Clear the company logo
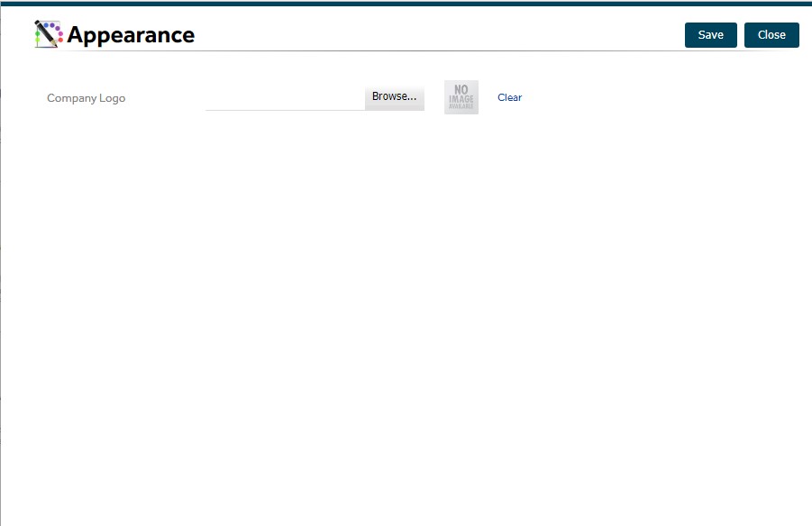 pos(509,97)
